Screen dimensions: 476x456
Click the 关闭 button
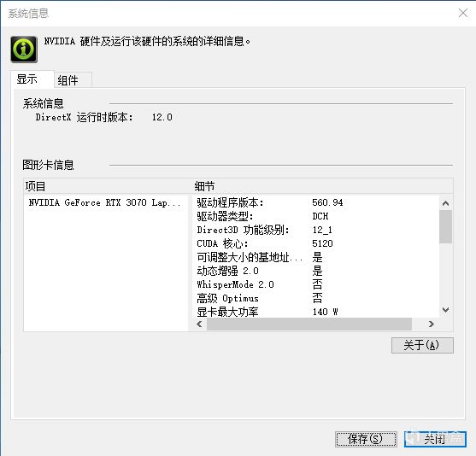click(435, 439)
